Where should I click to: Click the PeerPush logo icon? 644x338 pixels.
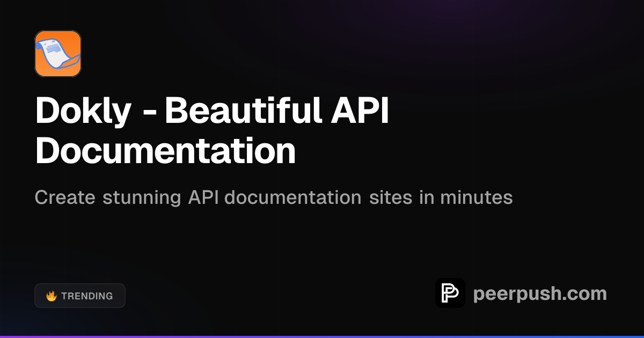click(450, 293)
